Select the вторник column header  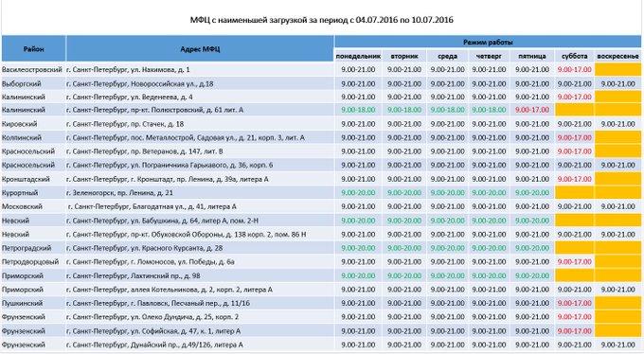tap(404, 56)
